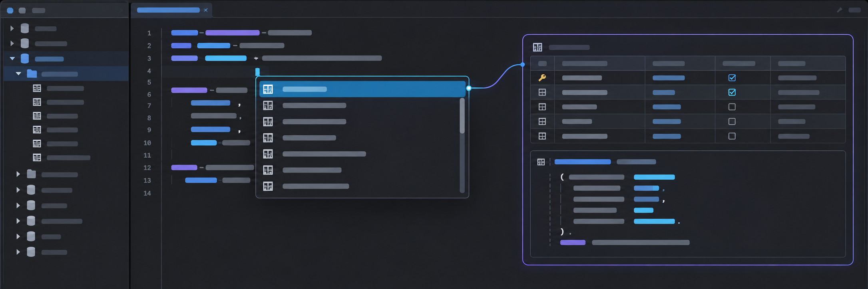Screen dimensions: 868x289
Task: Click the second suggestion's table icon in the popup
Action: (x=268, y=105)
